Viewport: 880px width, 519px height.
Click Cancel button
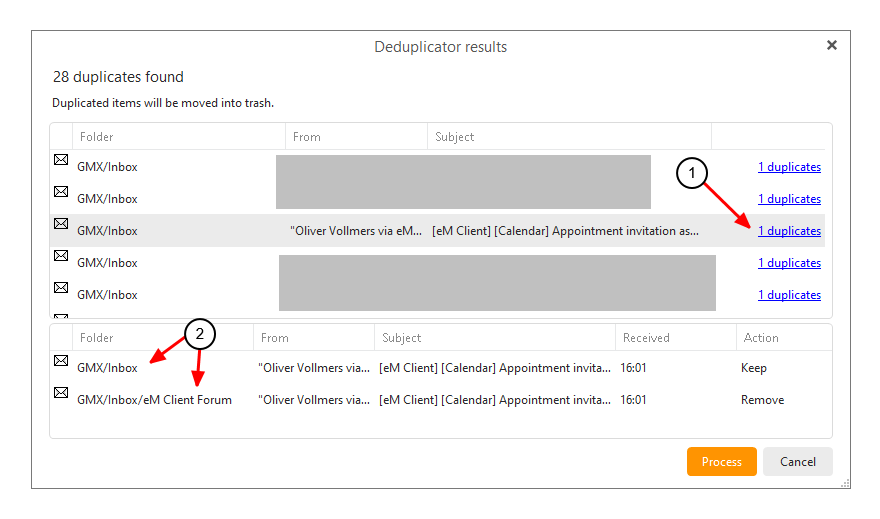pyautogui.click(x=798, y=462)
